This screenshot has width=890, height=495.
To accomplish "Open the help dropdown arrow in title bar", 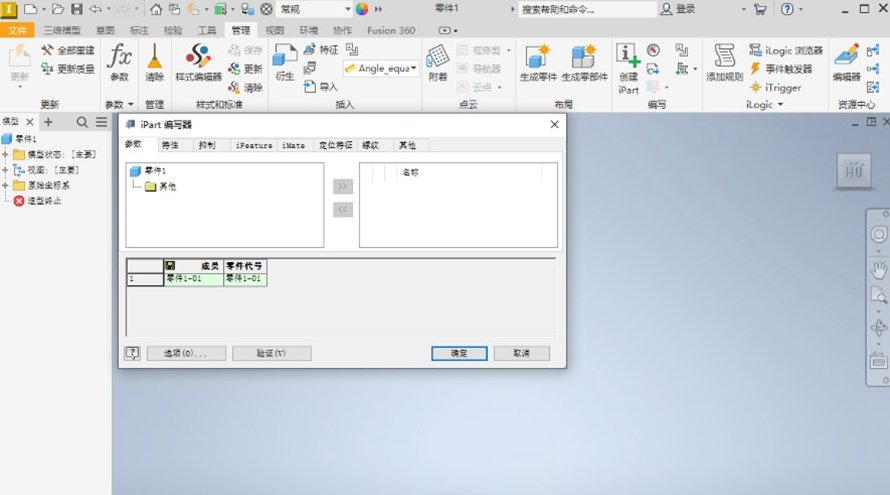I will (x=801, y=9).
